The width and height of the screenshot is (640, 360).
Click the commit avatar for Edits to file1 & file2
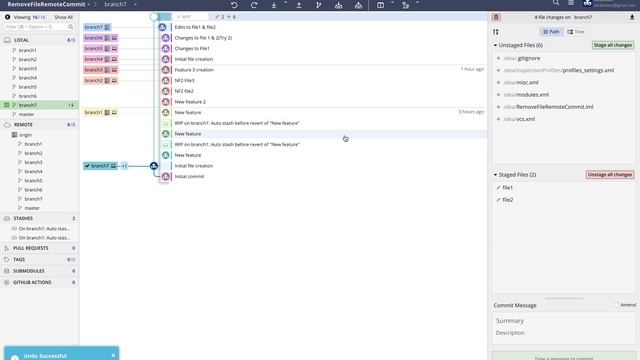click(x=162, y=27)
